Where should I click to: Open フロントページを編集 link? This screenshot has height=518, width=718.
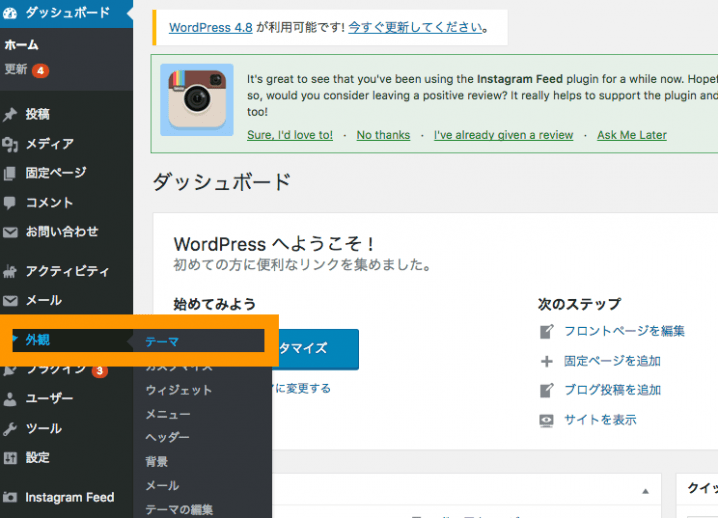624,331
